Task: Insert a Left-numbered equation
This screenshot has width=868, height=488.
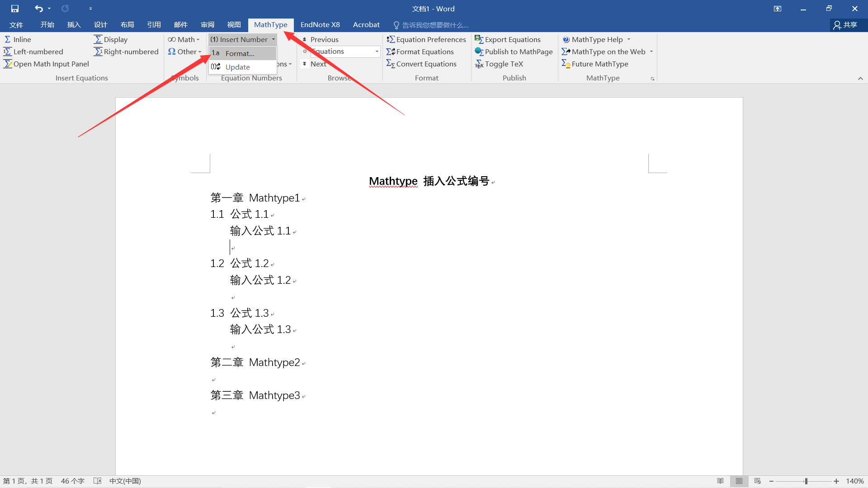Action: click(38, 52)
